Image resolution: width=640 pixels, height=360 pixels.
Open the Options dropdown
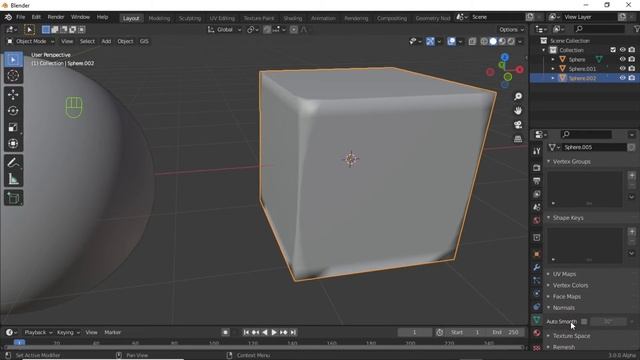pyautogui.click(x=511, y=30)
